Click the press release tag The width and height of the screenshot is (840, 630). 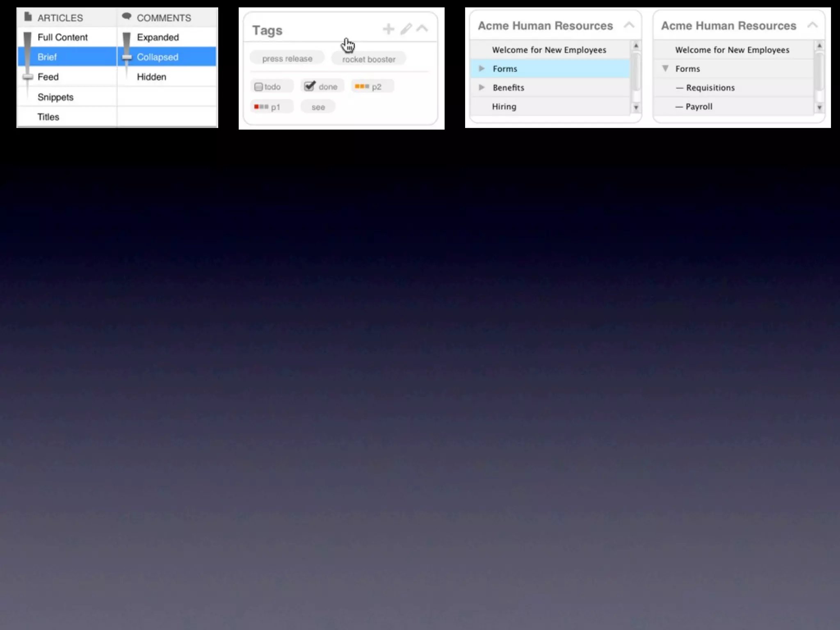coord(287,59)
